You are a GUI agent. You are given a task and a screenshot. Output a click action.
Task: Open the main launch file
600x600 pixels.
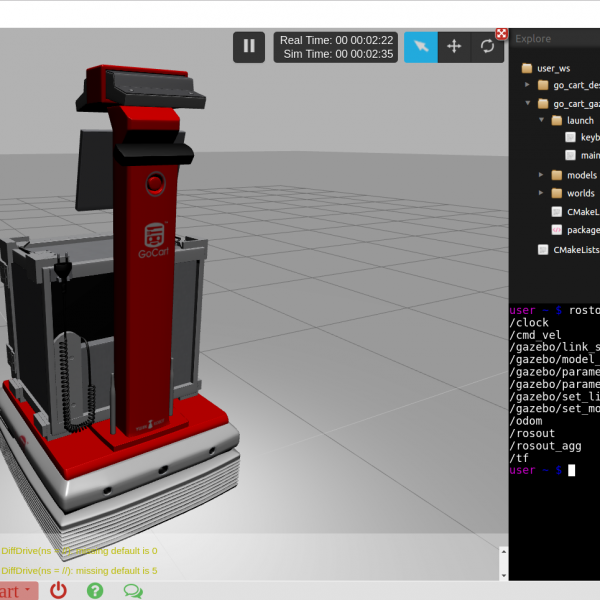582,155
